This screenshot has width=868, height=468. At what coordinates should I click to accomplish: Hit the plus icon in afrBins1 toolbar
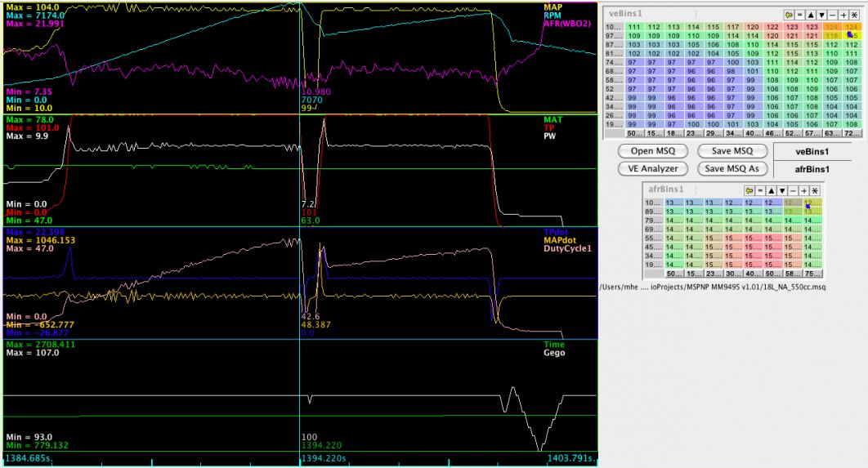point(806,189)
